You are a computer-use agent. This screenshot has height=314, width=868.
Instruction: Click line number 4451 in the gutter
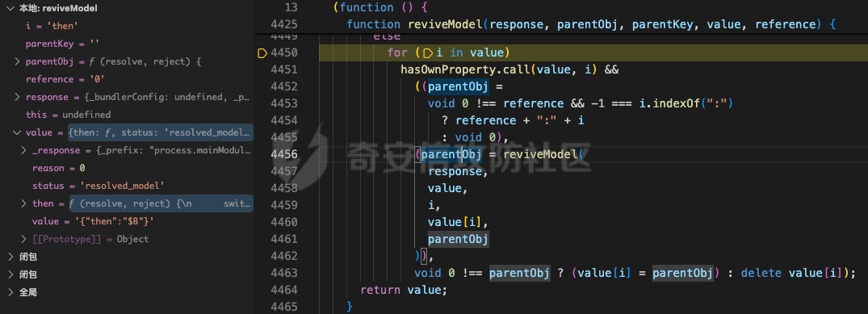click(x=285, y=69)
